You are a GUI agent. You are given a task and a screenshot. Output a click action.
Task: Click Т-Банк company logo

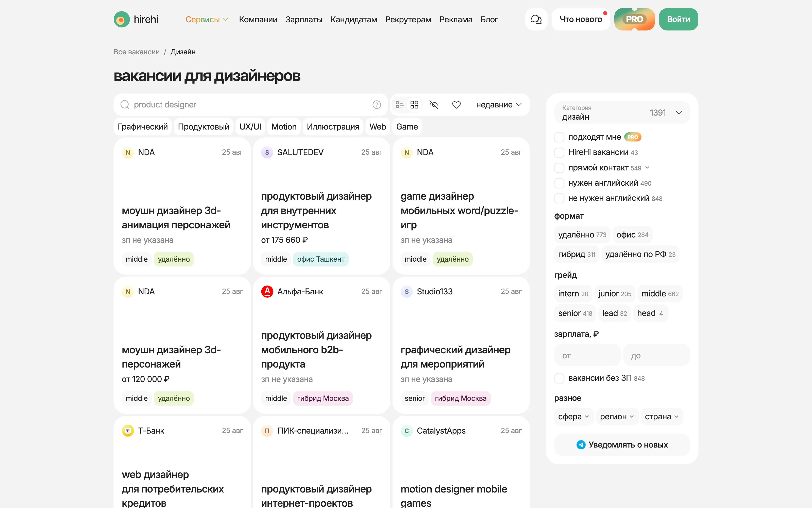click(x=127, y=430)
